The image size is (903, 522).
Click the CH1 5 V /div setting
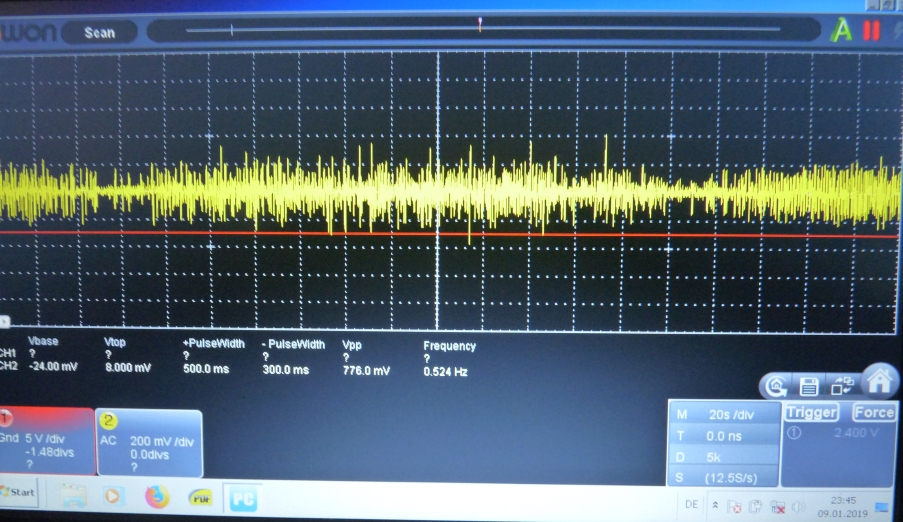click(44, 438)
